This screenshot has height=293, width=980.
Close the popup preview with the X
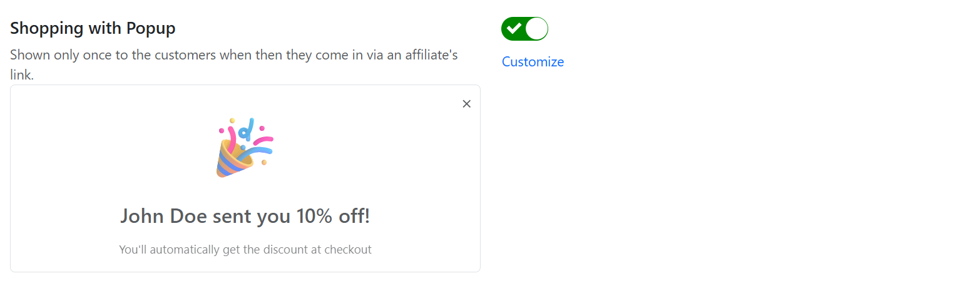pyautogui.click(x=466, y=104)
